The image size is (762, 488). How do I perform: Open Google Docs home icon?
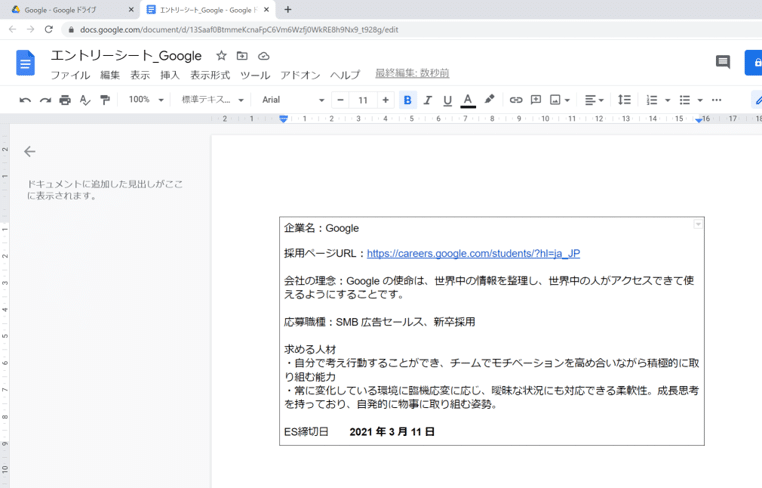point(25,63)
